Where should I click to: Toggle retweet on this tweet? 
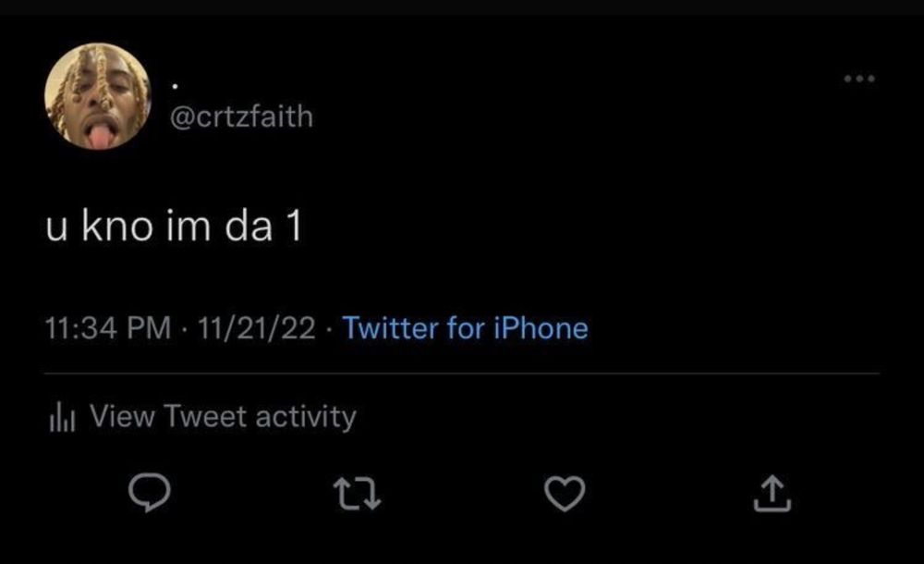357,493
